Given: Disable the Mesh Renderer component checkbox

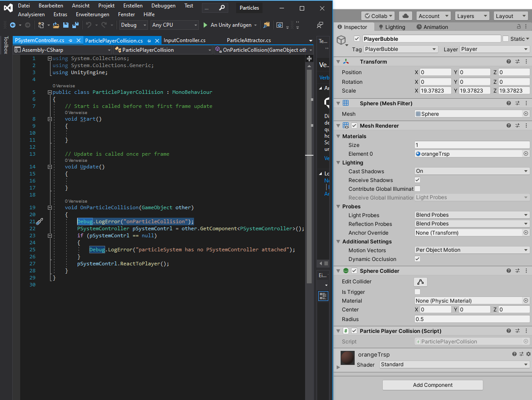Looking at the screenshot, I should 354,125.
